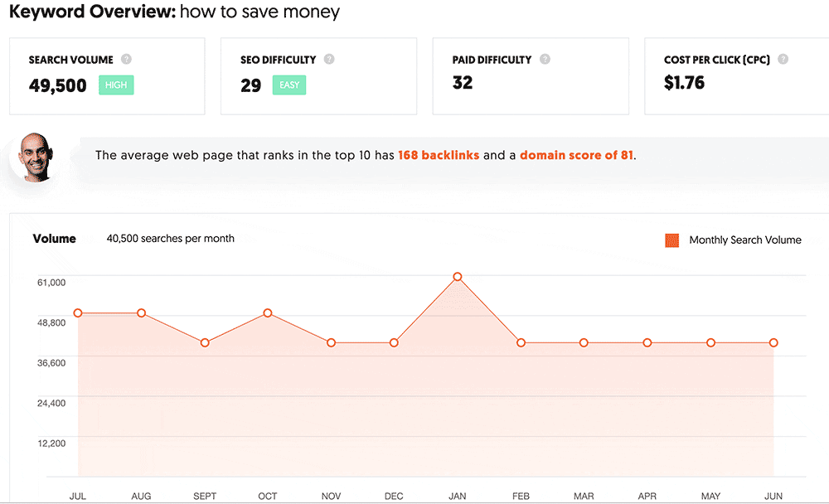This screenshot has width=829, height=504.
Task: Click the profile avatar photo
Action: (33, 155)
